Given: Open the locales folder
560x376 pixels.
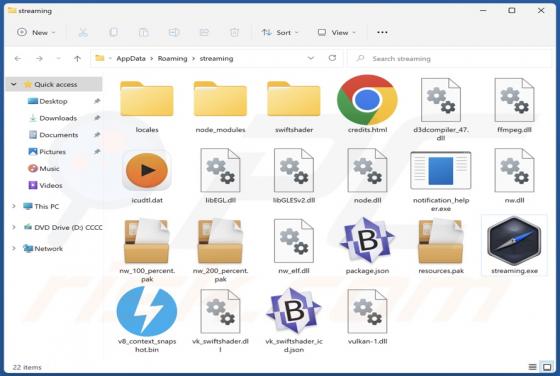Looking at the screenshot, I should point(147,99).
